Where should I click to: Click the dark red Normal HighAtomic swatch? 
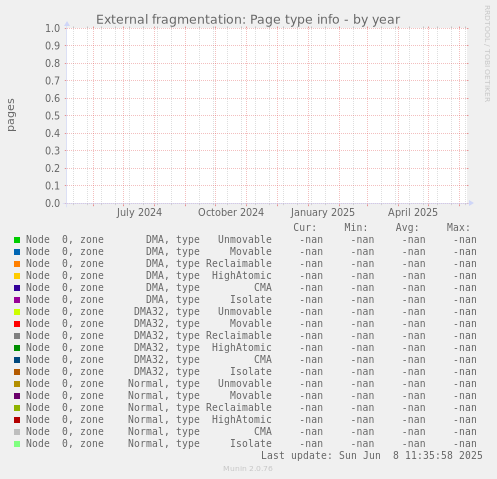click(17, 420)
